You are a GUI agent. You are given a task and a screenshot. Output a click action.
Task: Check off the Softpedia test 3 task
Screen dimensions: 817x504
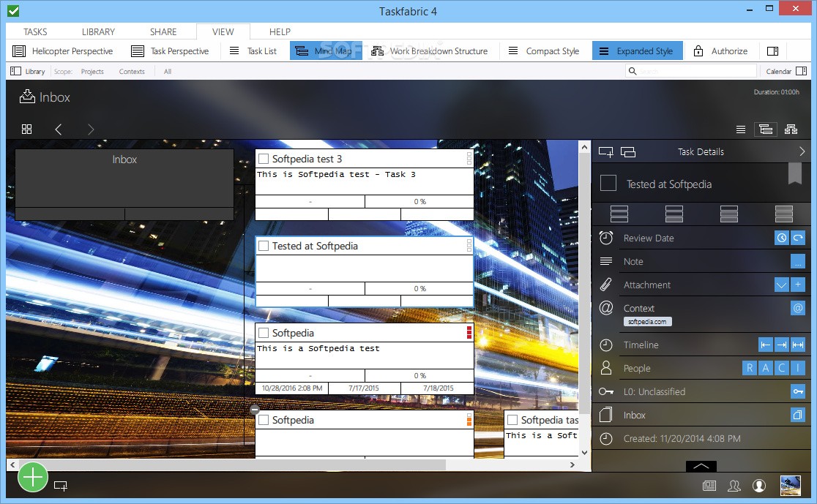pos(264,159)
